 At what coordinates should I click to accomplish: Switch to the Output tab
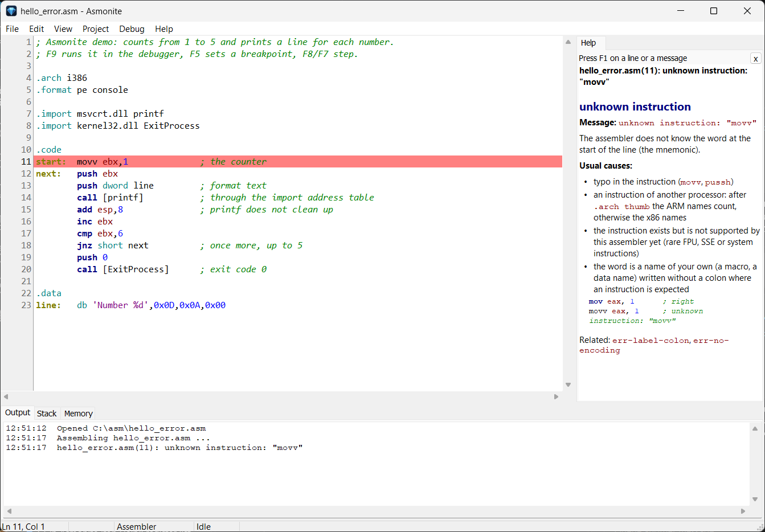pyautogui.click(x=18, y=413)
